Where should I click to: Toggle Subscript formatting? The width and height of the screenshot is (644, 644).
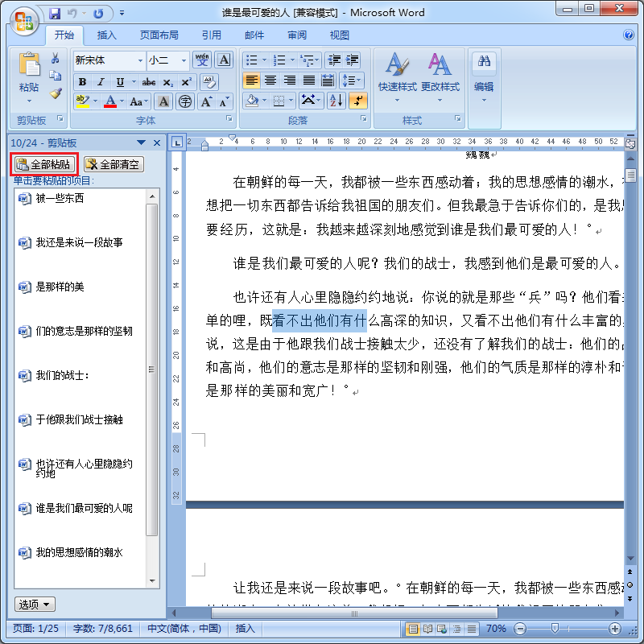tap(167, 82)
